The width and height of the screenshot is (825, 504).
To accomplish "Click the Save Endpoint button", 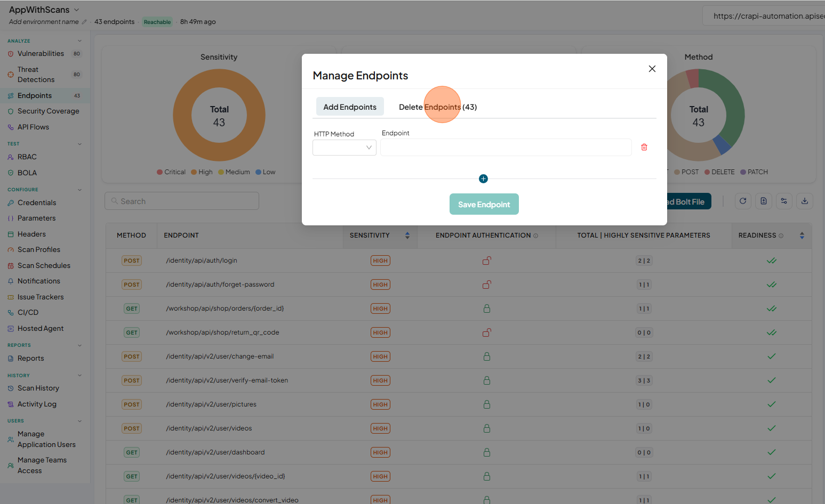I will click(x=484, y=204).
